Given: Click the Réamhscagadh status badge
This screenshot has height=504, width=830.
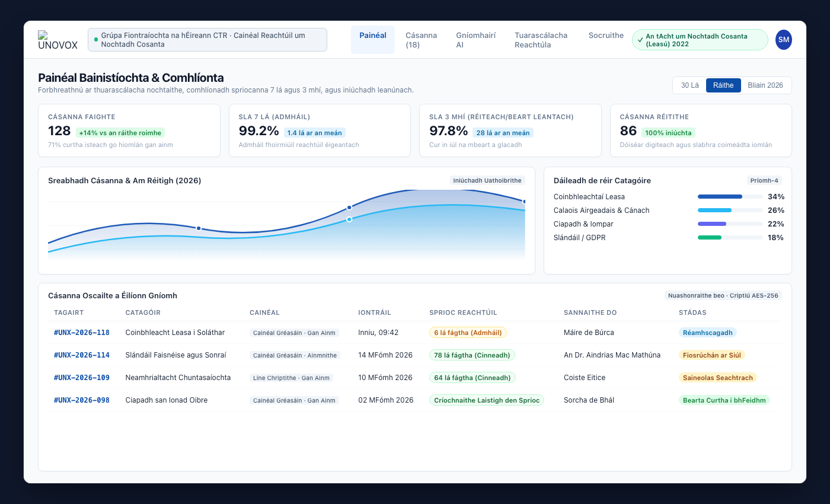Looking at the screenshot, I should click(x=708, y=333).
